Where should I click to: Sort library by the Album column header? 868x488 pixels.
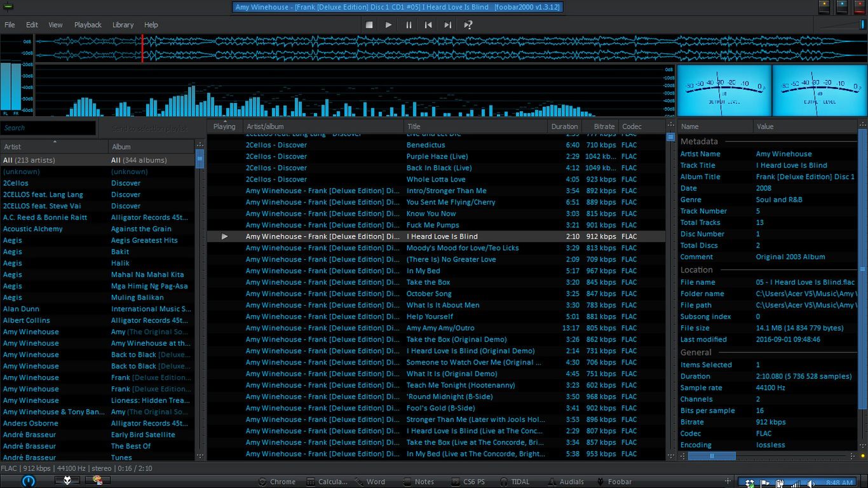(x=151, y=146)
